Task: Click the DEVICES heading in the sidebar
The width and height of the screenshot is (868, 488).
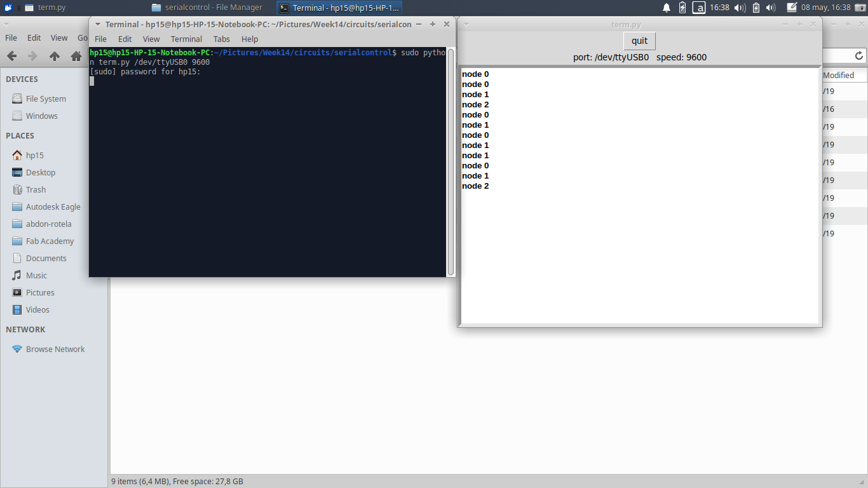Action: pyautogui.click(x=22, y=79)
